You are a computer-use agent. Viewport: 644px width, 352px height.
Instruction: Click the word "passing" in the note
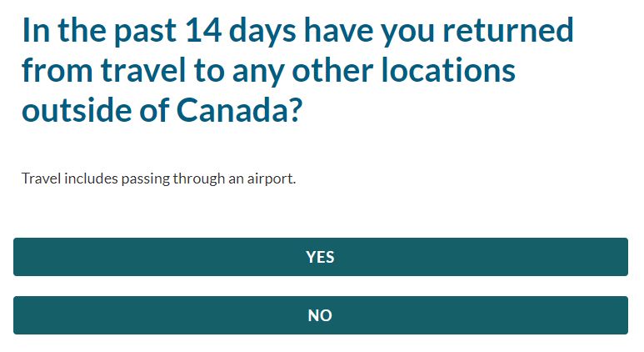(145, 179)
